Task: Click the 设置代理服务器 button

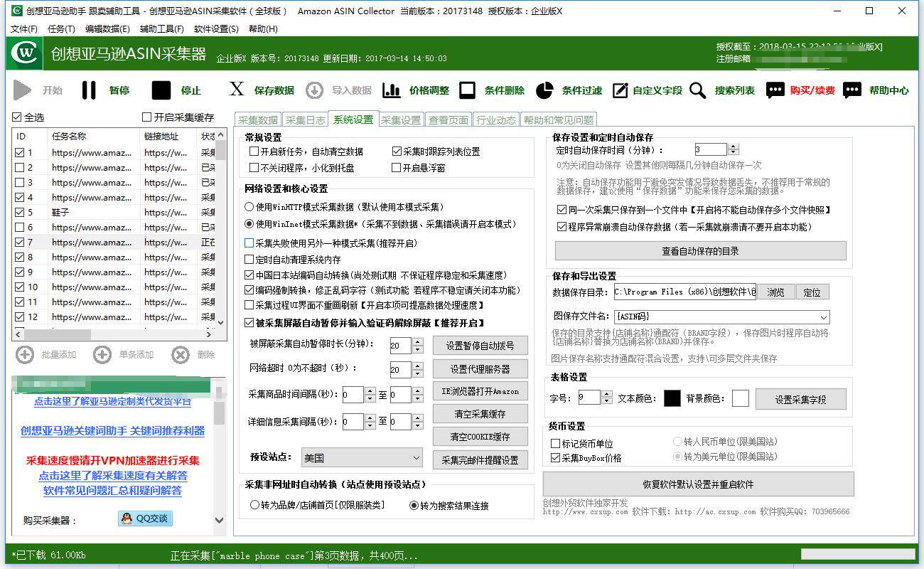Action: click(x=480, y=369)
